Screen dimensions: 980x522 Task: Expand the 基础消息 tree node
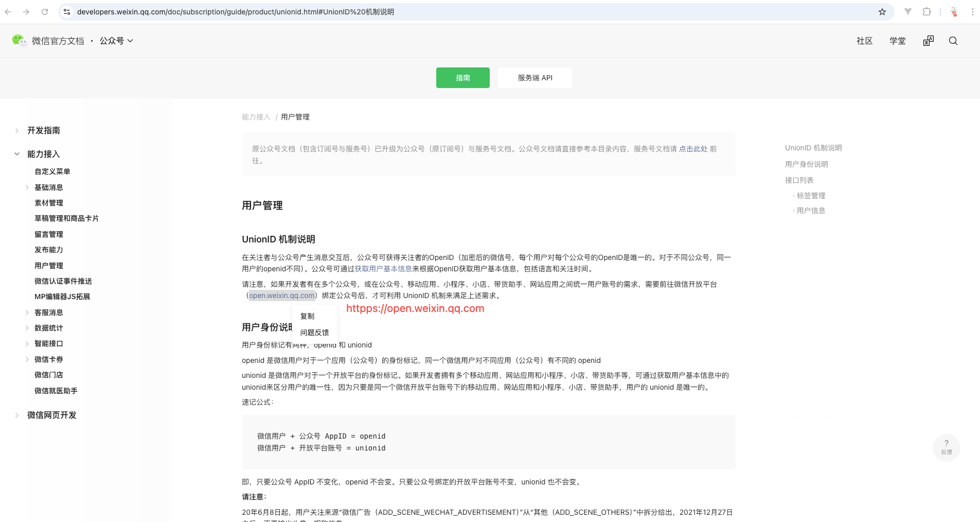pos(27,187)
